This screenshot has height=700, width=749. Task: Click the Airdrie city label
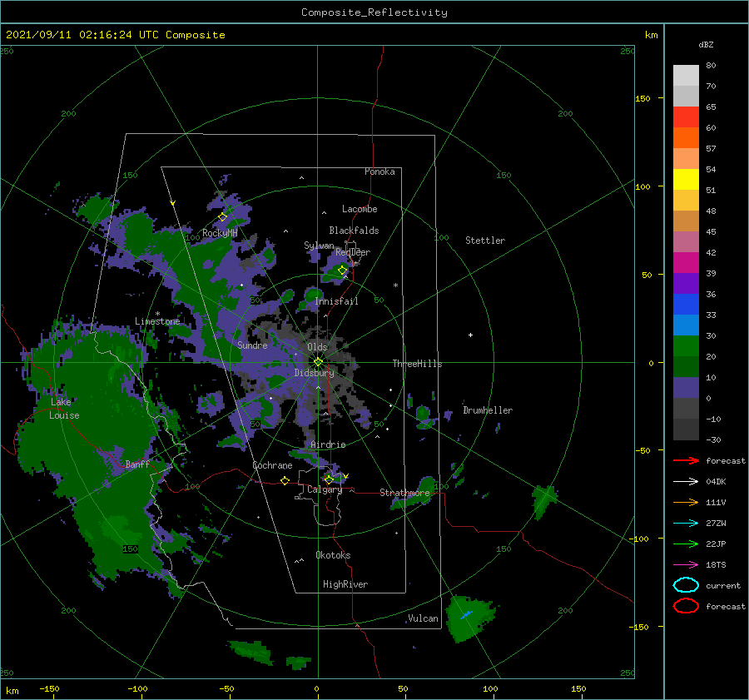click(x=328, y=444)
